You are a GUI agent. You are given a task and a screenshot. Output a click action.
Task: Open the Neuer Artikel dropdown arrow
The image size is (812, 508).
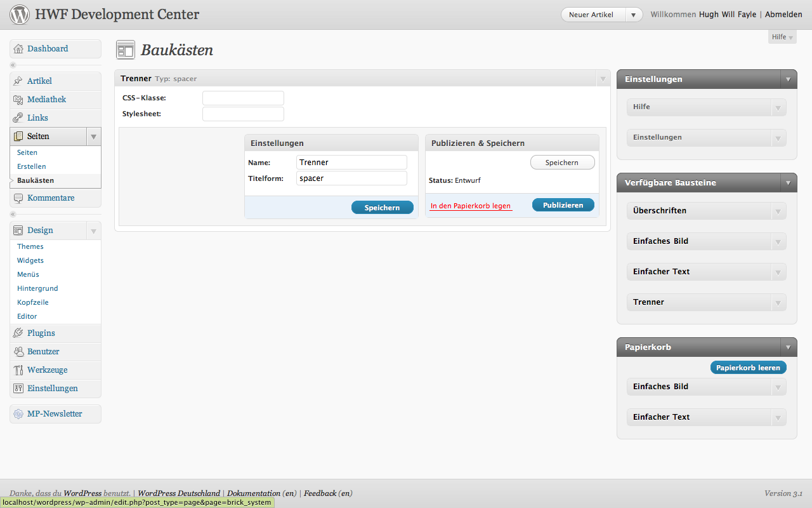click(x=634, y=15)
